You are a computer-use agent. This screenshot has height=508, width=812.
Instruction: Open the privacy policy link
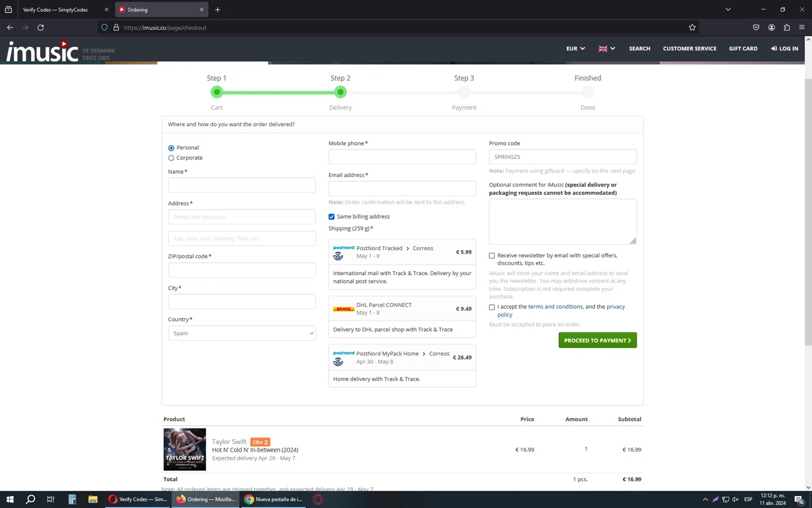tap(561, 310)
